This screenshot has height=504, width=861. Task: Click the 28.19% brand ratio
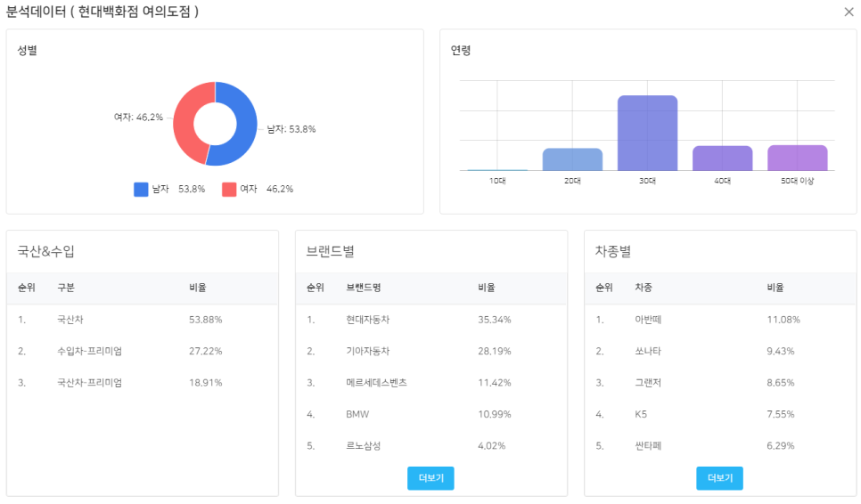coord(494,352)
